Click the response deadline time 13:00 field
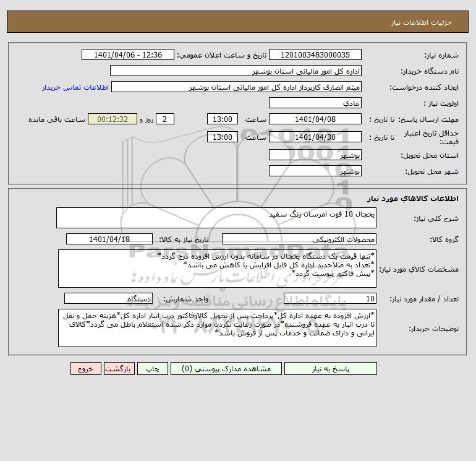476x461 pixels. pyautogui.click(x=222, y=119)
